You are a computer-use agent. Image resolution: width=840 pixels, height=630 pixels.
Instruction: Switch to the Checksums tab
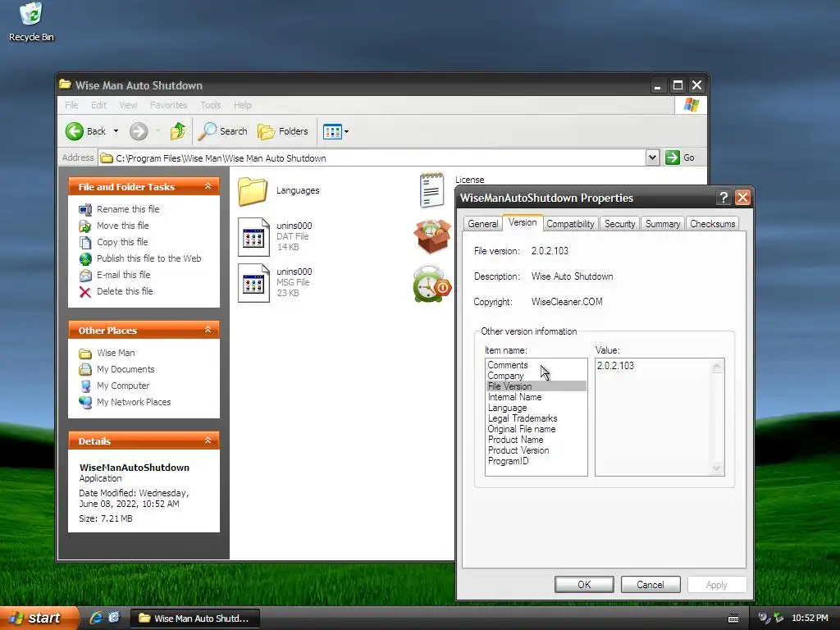[713, 224]
